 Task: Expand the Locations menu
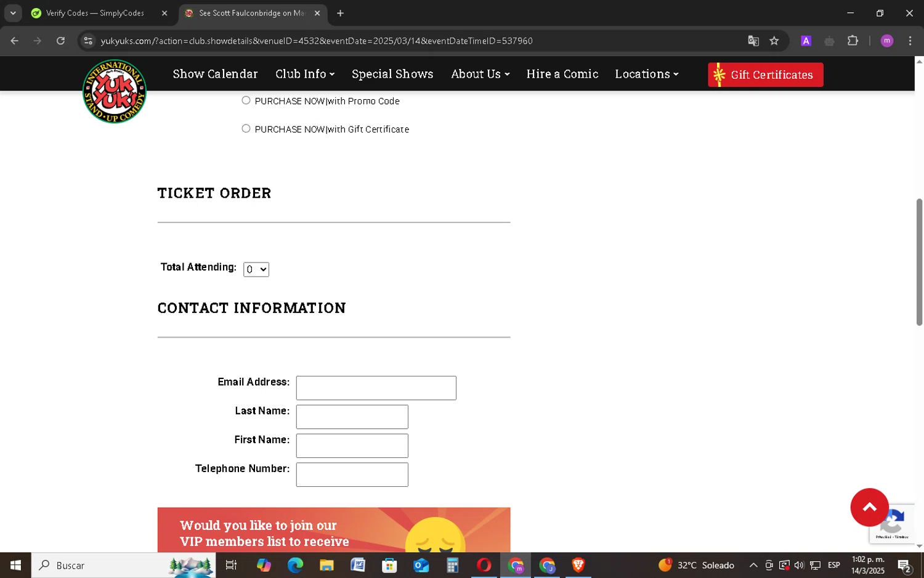pos(647,74)
